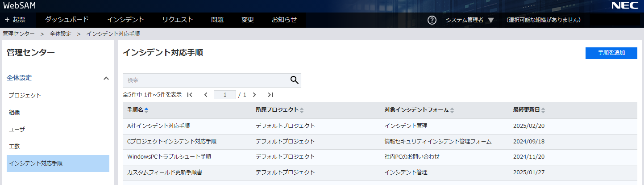644x185 pixels.
Task: Collapse the 全体設定 section
Action: (x=106, y=78)
